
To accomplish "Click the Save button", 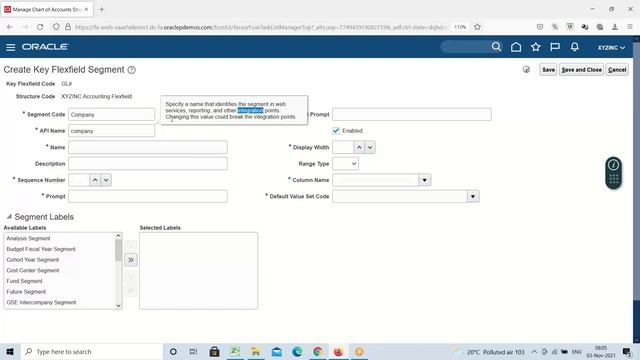I will [548, 70].
